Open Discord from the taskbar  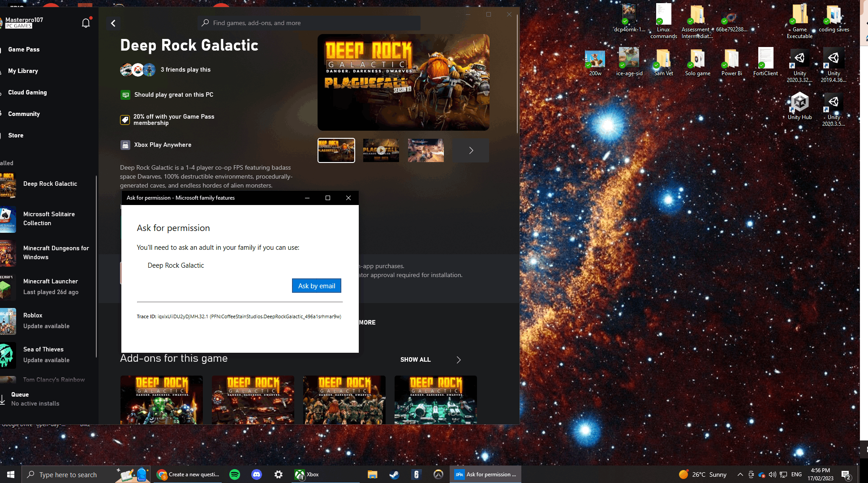click(257, 474)
